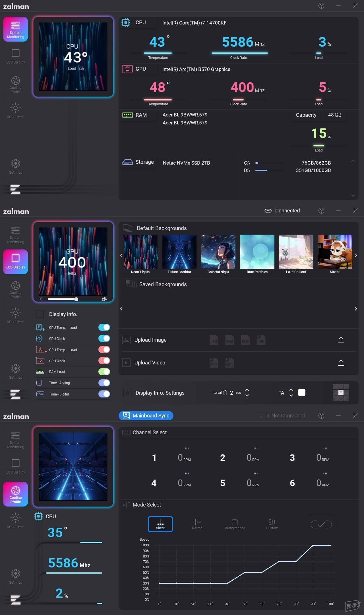The image size is (364, 615).
Task: Click the LCD brightness slider handle
Action: tap(76, 299)
